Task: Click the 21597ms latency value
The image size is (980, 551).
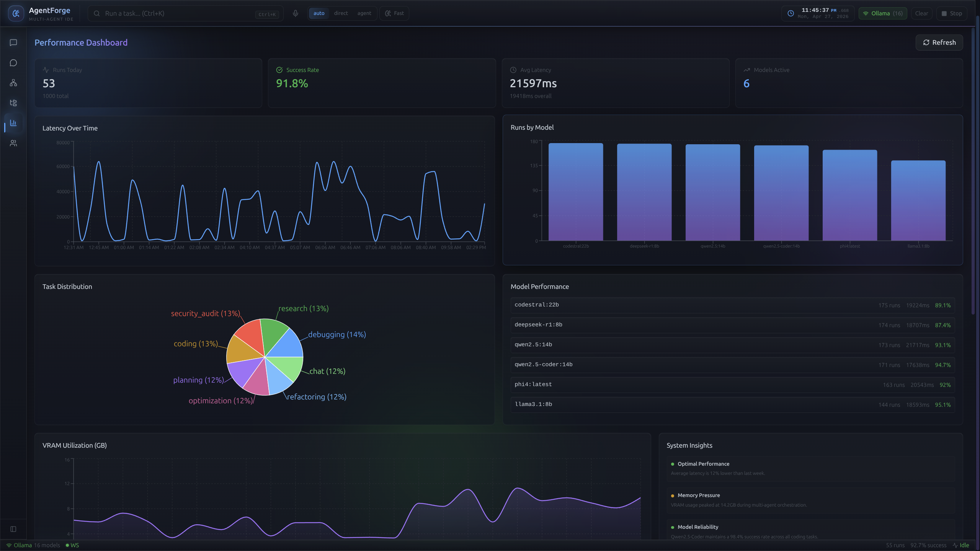Action: 533,83
